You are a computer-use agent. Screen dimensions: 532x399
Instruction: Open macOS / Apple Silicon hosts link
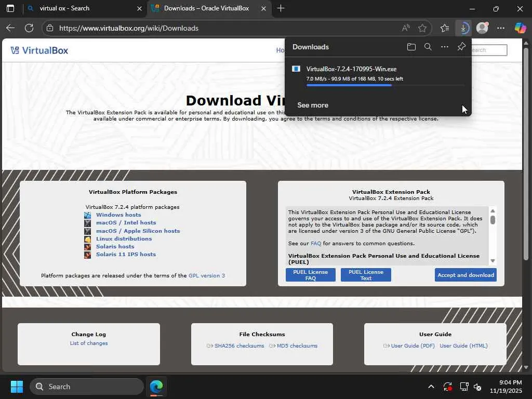point(138,231)
